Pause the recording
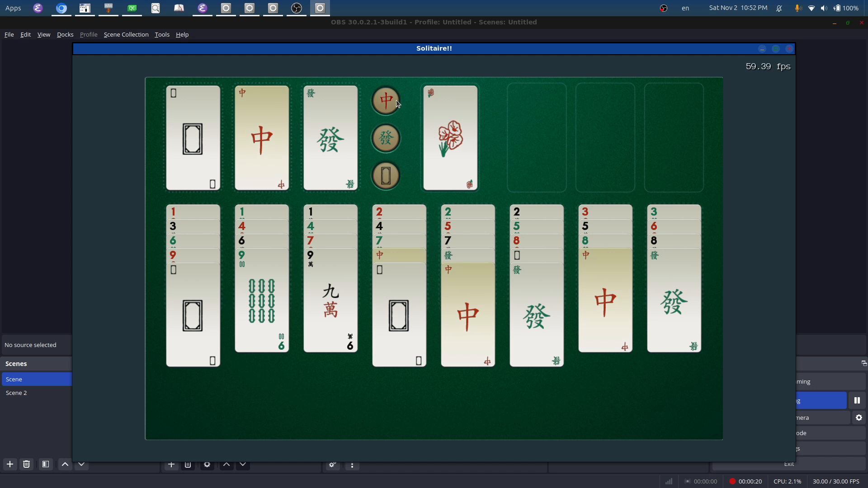 pyautogui.click(x=857, y=400)
